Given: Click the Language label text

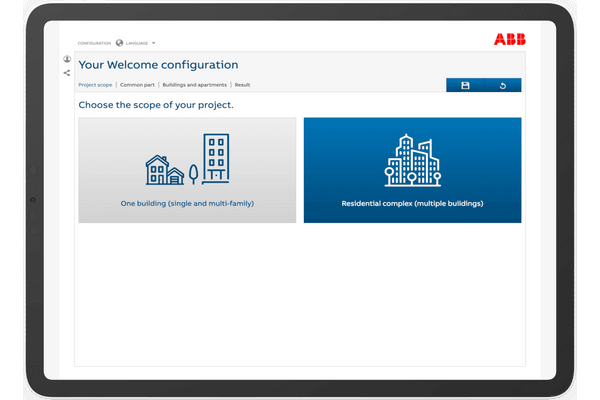Looking at the screenshot, I should coord(137,43).
